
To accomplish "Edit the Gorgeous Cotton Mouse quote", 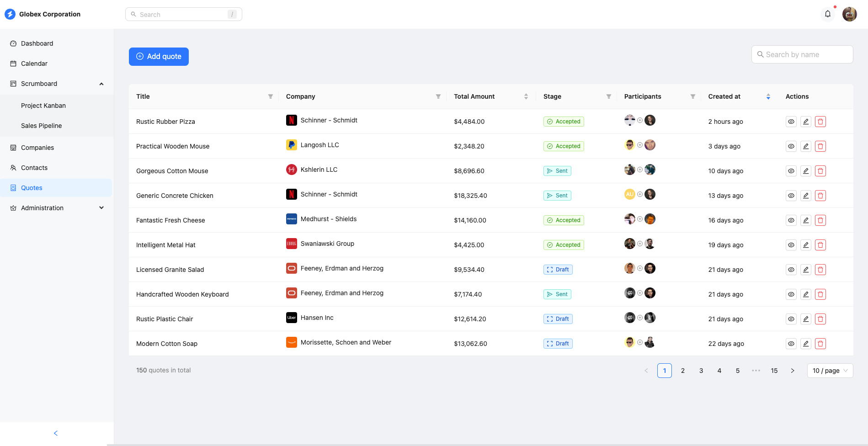I will 806,171.
